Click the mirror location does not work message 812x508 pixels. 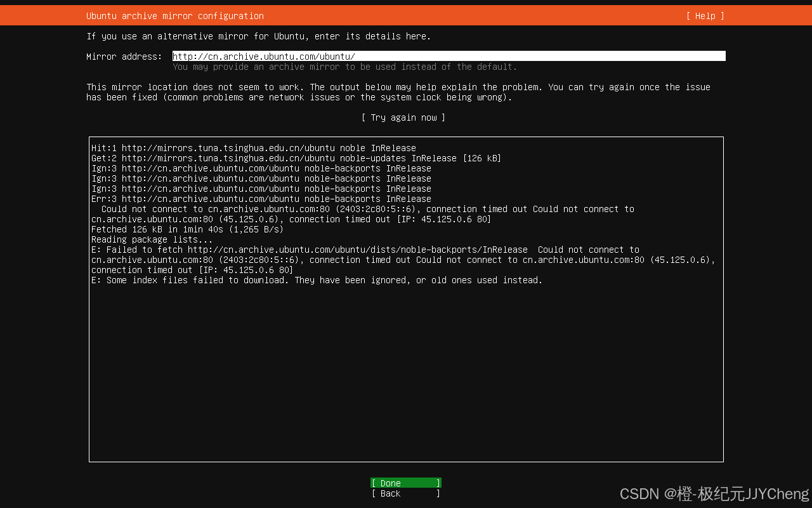click(x=398, y=92)
